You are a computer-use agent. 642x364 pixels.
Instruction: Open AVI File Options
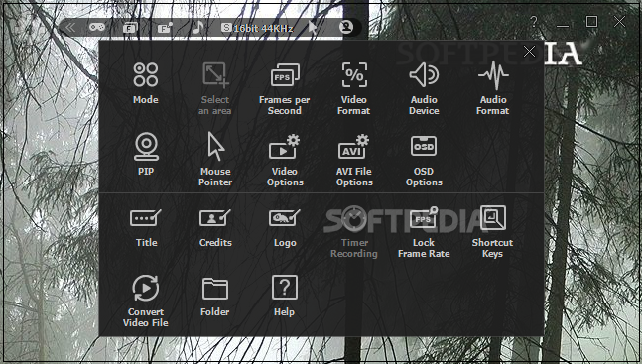coord(354,160)
